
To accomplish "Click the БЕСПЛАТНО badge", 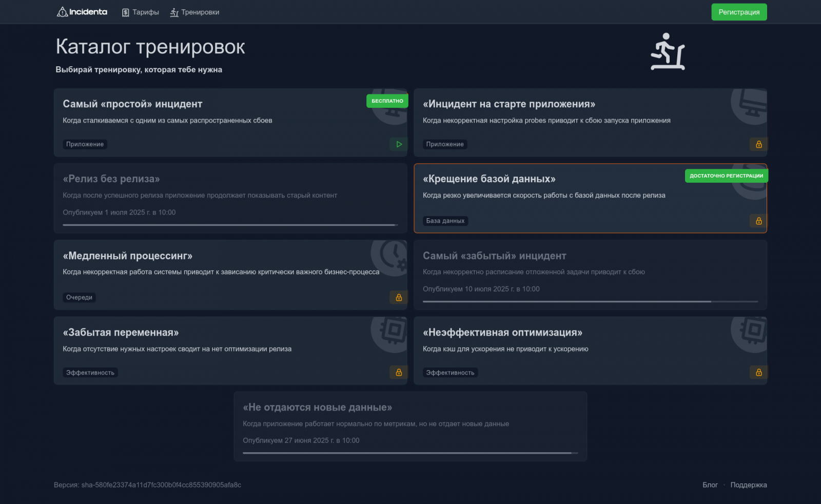I will click(x=387, y=101).
